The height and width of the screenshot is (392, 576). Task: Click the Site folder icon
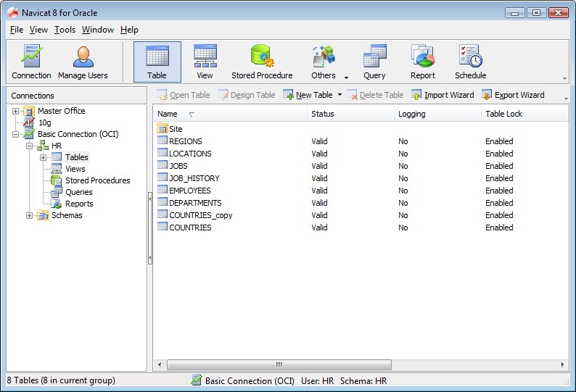162,129
